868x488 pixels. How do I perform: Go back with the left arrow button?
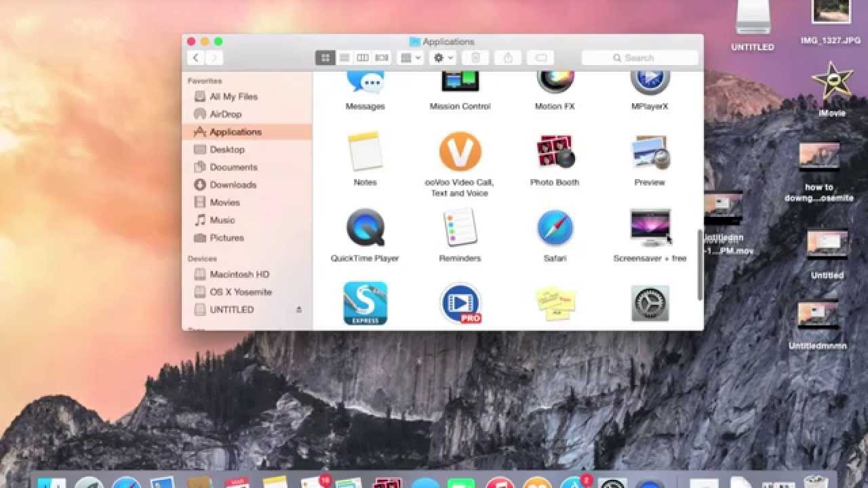pyautogui.click(x=196, y=58)
